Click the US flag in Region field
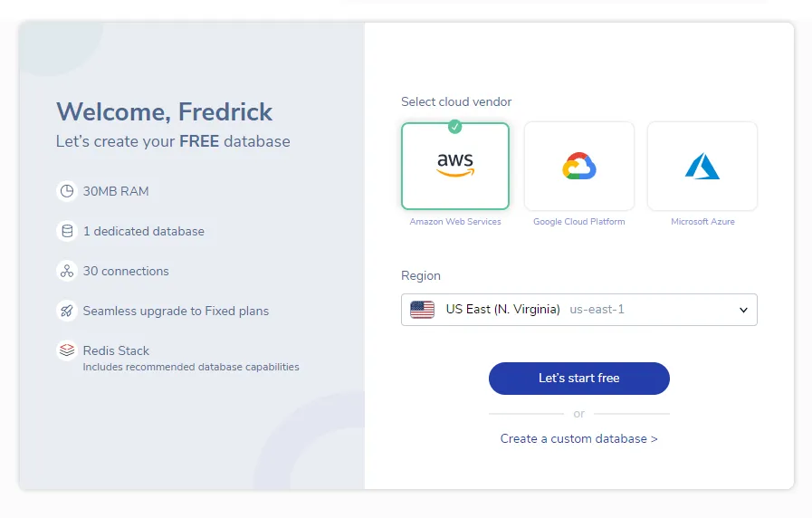This screenshot has height=518, width=812. pos(422,310)
